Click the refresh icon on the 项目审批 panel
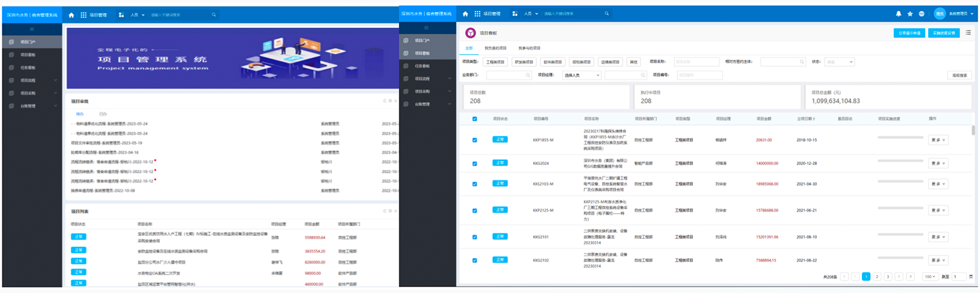The width and height of the screenshot is (980, 293). (385, 101)
